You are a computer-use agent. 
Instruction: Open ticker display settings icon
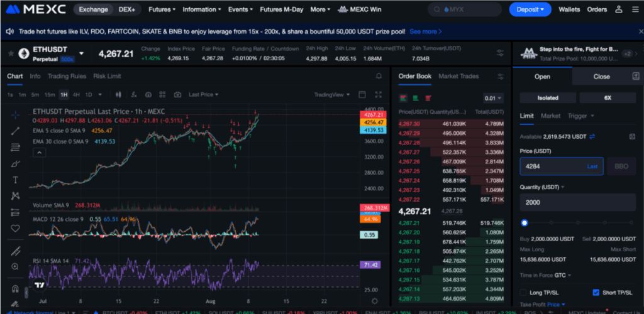[x=500, y=53]
